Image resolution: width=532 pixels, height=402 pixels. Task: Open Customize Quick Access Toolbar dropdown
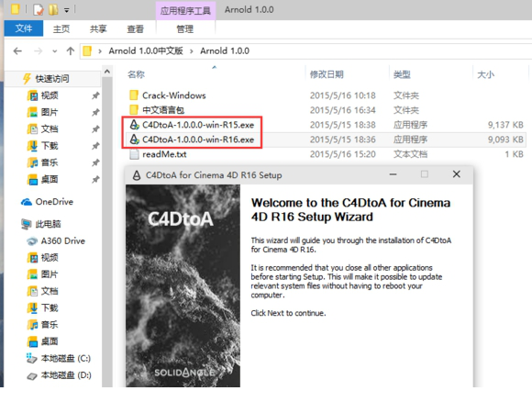pos(66,10)
